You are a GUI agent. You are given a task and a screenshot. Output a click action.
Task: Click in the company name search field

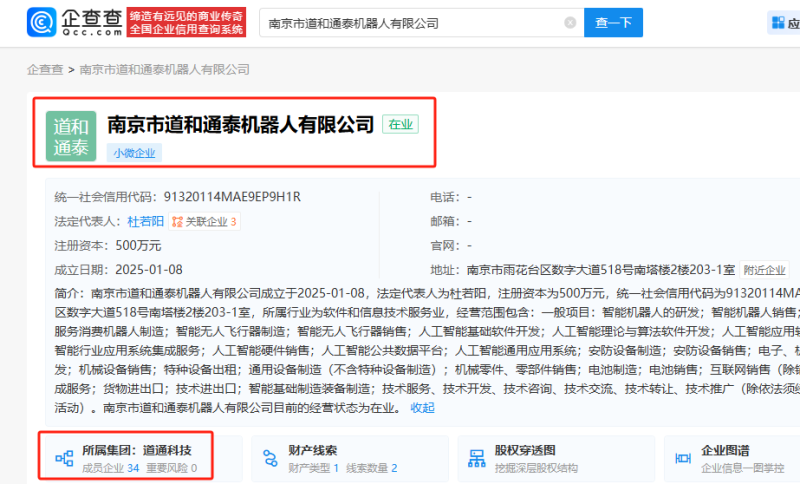point(410,22)
